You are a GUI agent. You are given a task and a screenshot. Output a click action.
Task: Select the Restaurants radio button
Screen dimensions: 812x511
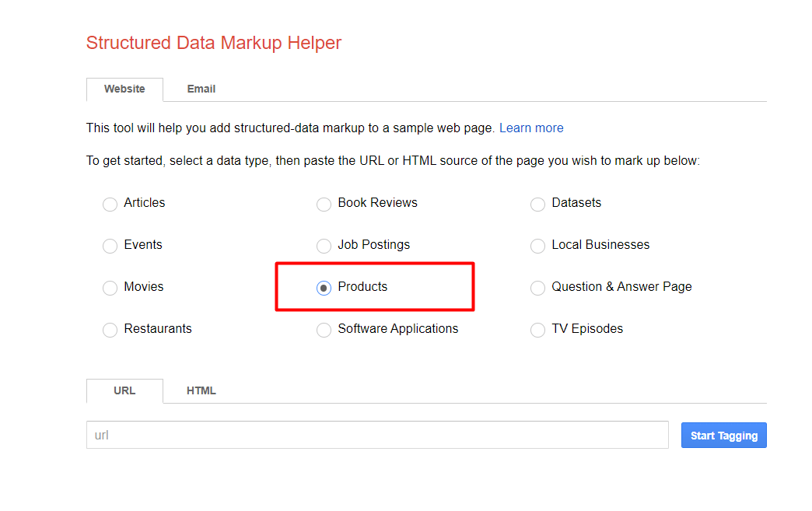point(110,331)
